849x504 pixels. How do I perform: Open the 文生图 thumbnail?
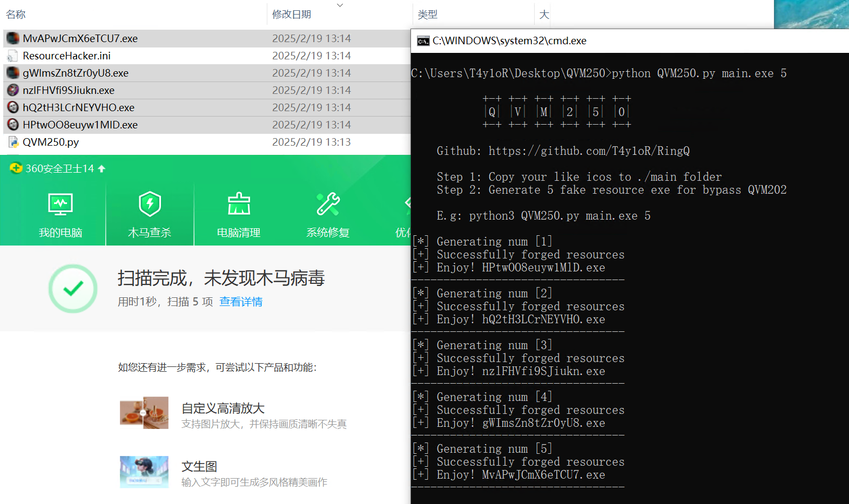(x=144, y=472)
